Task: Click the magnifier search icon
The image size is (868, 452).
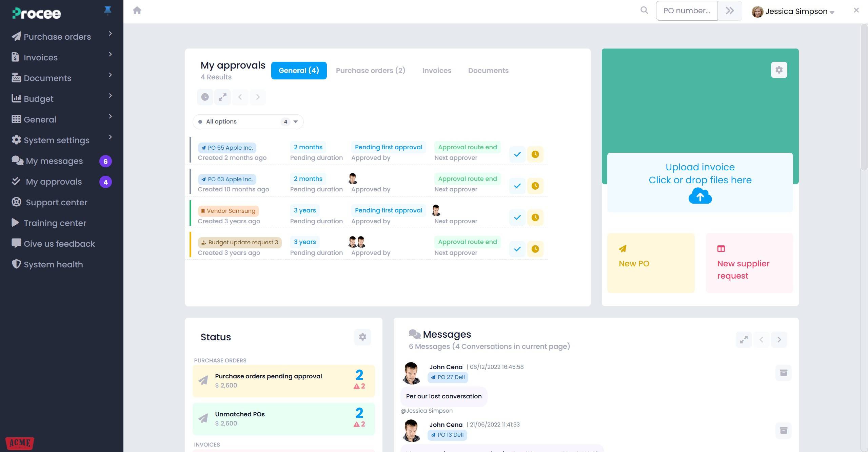Action: coord(644,11)
